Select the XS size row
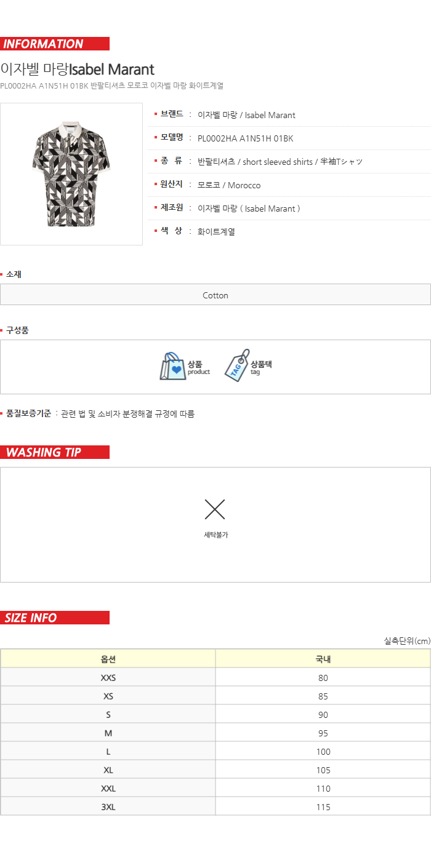 (x=216, y=696)
